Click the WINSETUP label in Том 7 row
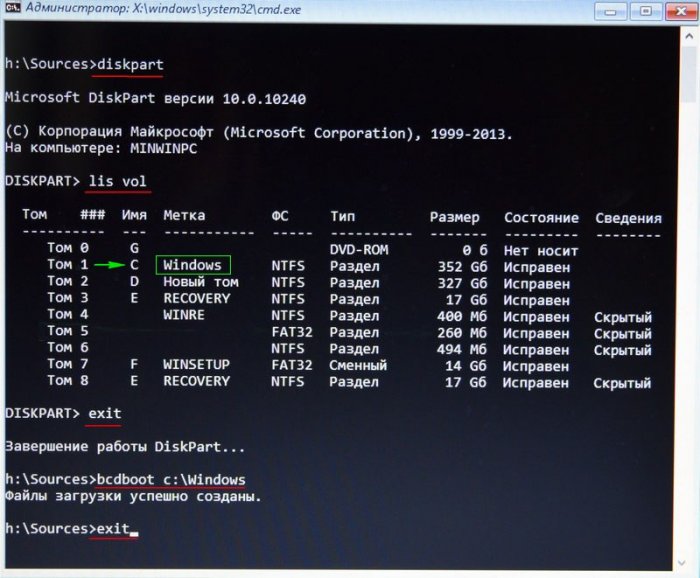Image resolution: width=700 pixels, height=578 pixels. click(196, 364)
